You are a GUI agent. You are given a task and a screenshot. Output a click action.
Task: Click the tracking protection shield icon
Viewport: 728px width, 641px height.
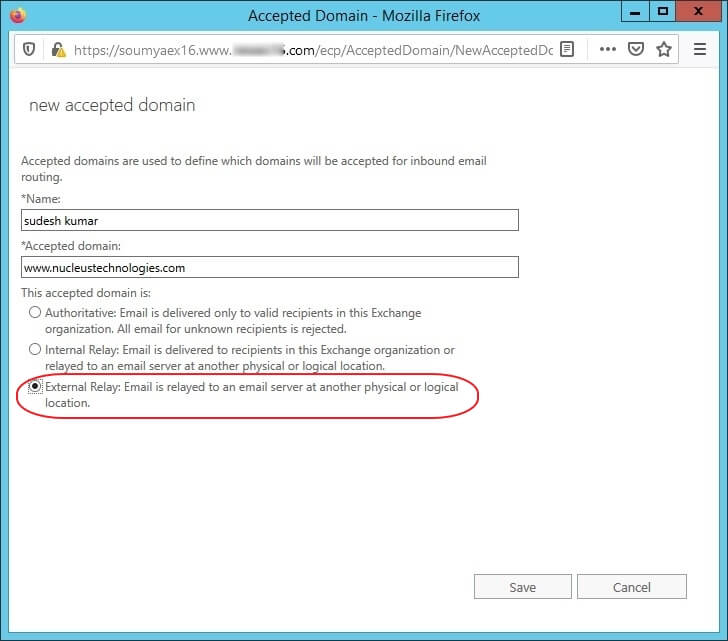pyautogui.click(x=29, y=49)
